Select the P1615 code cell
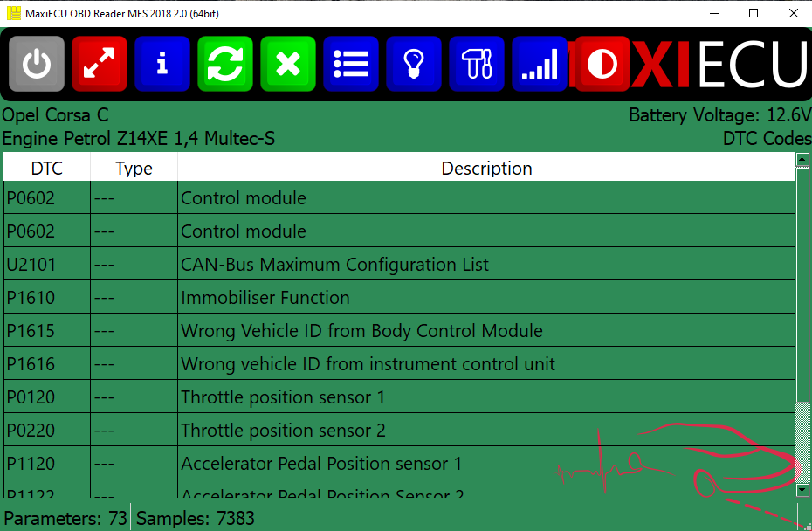812x531 pixels. tap(46, 330)
